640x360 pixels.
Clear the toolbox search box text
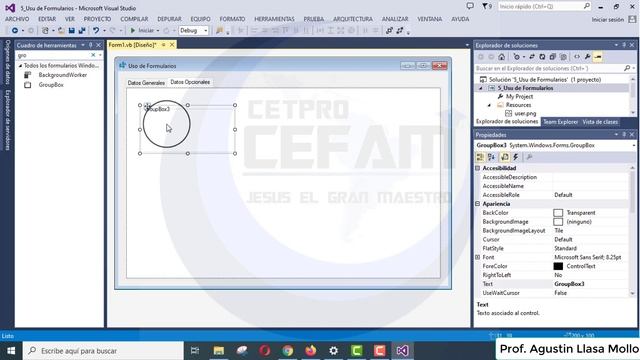pyautogui.click(x=93, y=55)
